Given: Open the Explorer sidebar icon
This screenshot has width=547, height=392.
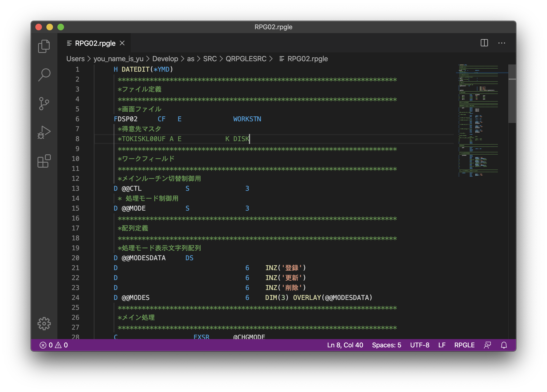Looking at the screenshot, I should click(x=44, y=46).
